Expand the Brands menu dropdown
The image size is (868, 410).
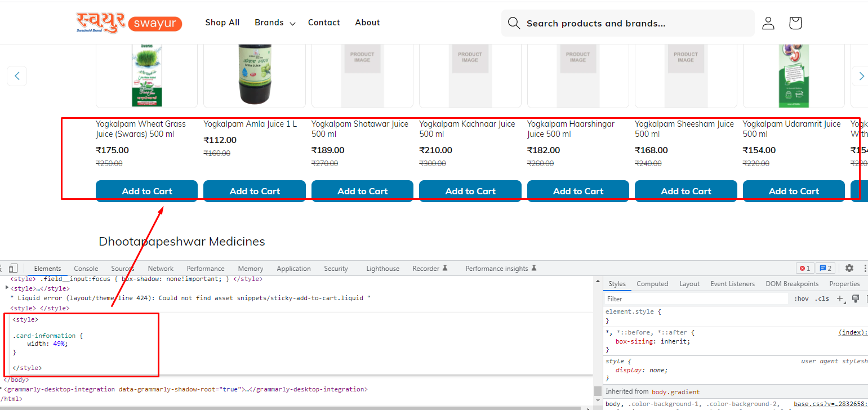[275, 23]
